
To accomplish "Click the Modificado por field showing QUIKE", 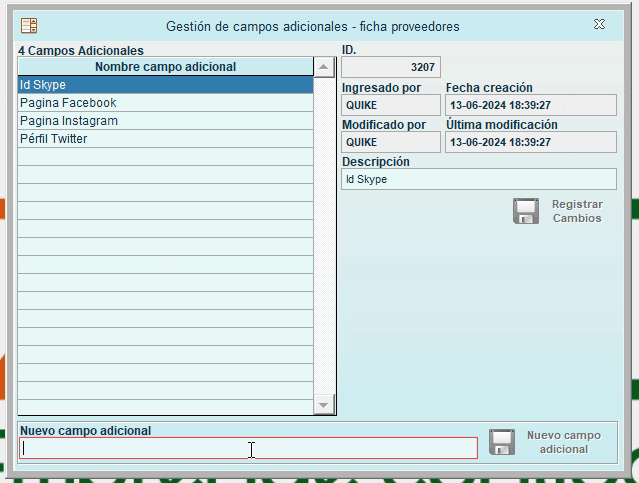I will (391, 142).
